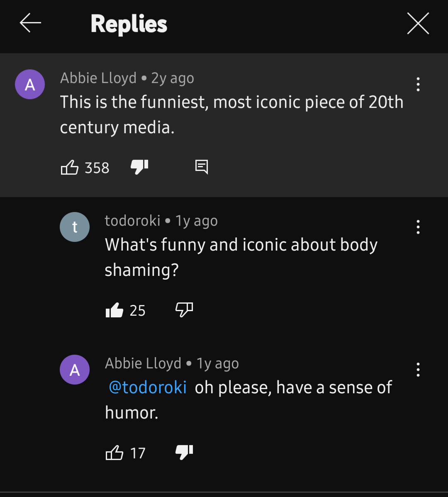Viewport: 448px width, 497px height.
Task: Tap the '2y ago' timestamp on the top comment
Action: [172, 78]
